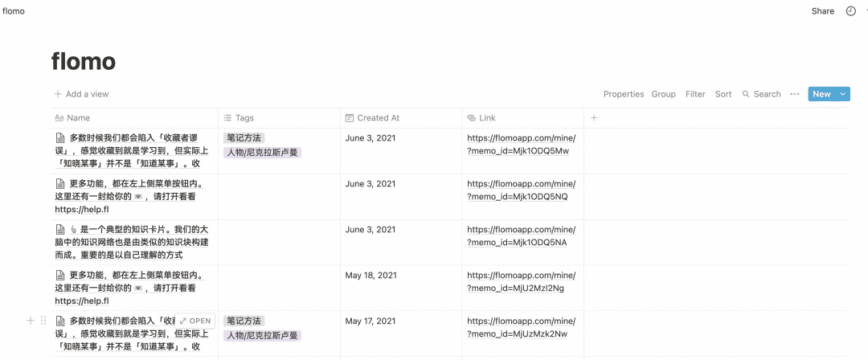868x360 pixels.
Task: Click the Search magnifier icon
Action: 746,94
